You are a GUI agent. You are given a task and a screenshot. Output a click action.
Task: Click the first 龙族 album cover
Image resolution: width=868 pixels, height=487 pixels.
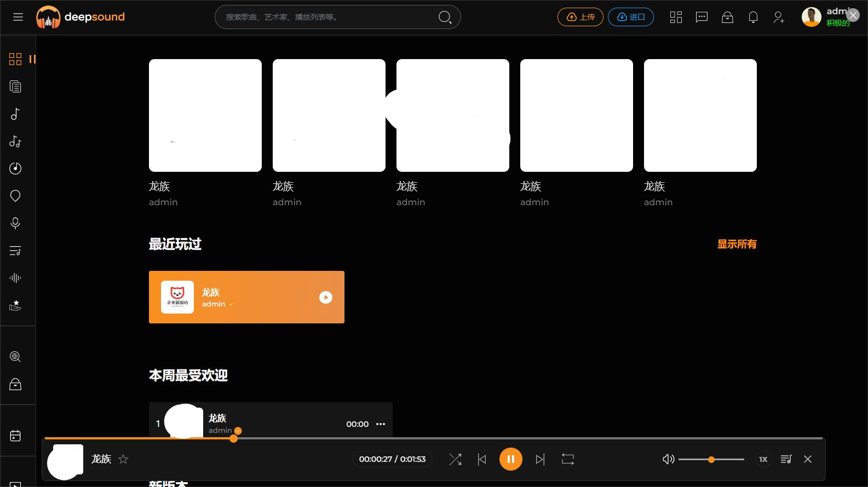point(205,115)
